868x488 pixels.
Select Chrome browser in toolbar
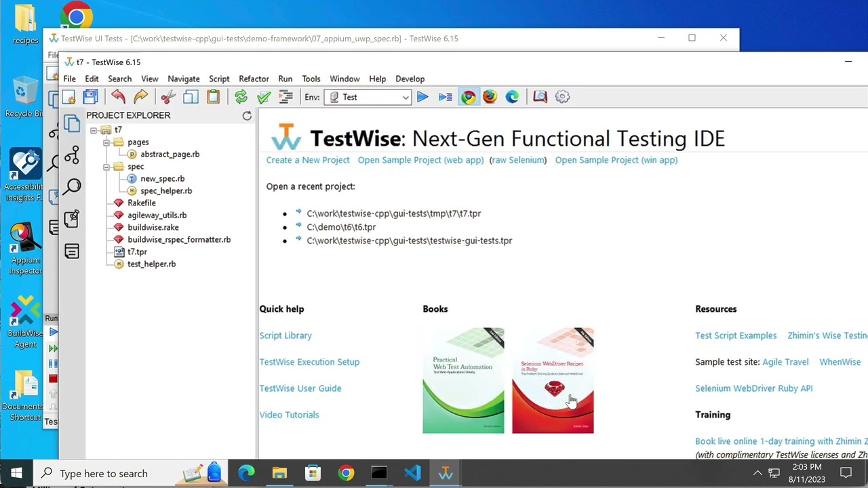[468, 97]
